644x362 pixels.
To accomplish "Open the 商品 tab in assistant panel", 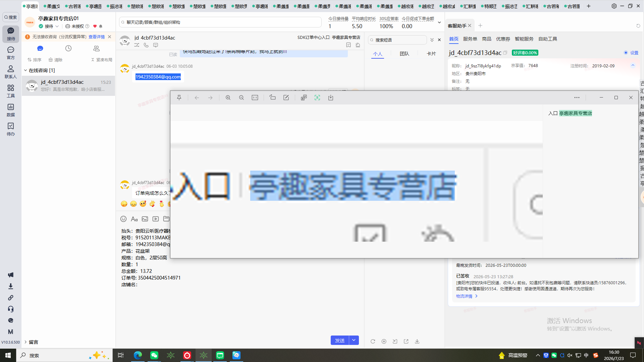I will 487,39.
